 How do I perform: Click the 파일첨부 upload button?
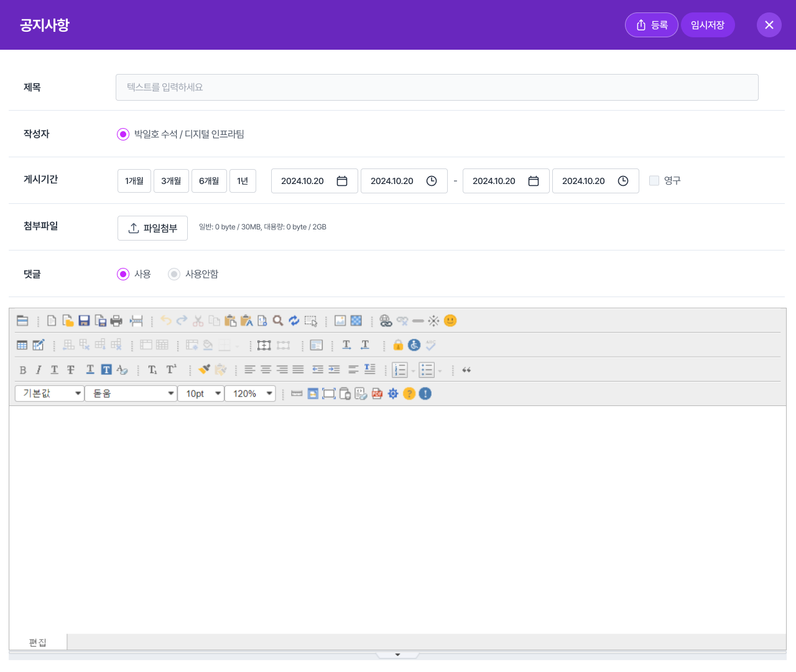(x=152, y=228)
